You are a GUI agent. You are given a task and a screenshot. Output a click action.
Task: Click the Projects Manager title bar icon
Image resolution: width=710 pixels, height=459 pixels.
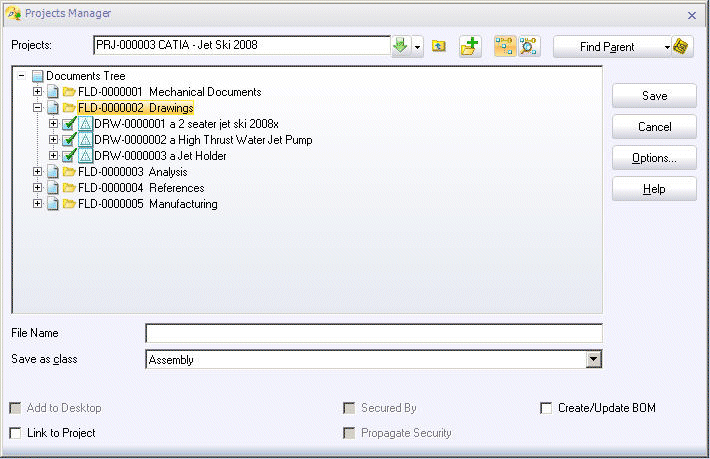click(x=14, y=14)
